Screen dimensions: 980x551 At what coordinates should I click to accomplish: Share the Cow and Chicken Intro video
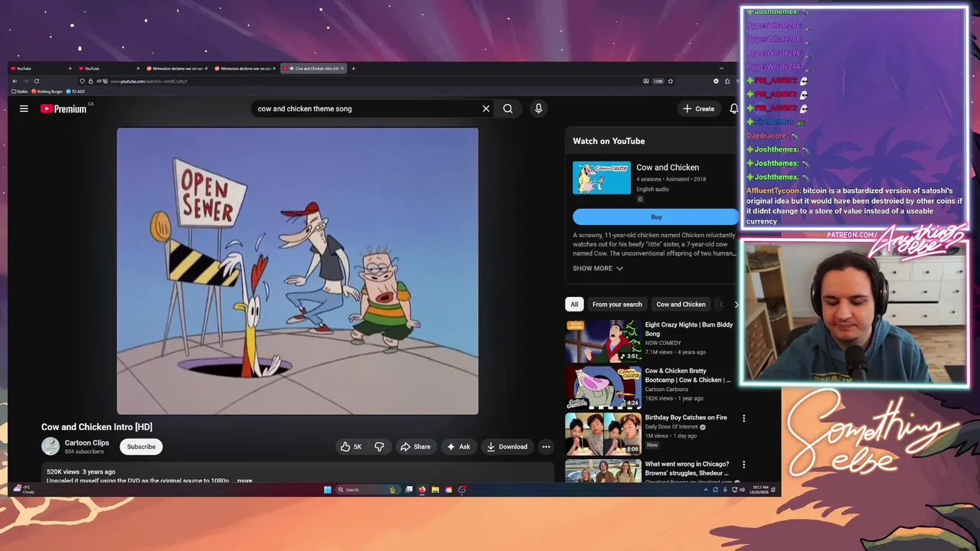[416, 447]
